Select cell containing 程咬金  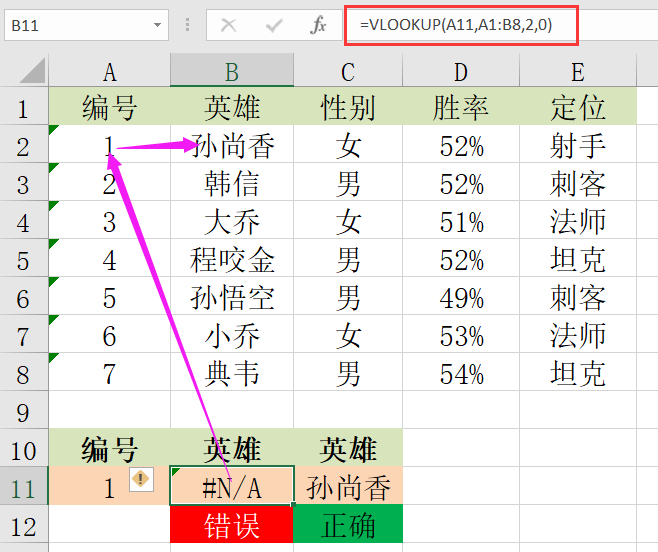point(232,259)
